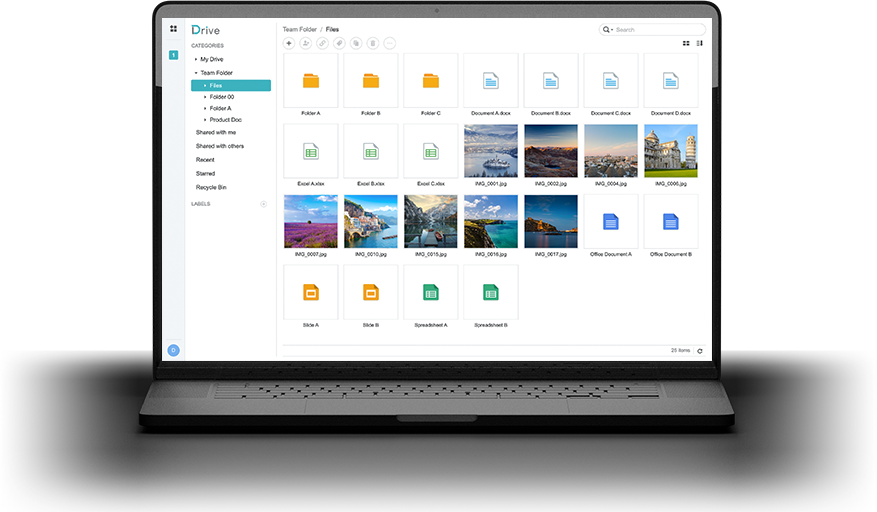
Task: Collapse the Team Folder tree arrow
Action: click(196, 73)
